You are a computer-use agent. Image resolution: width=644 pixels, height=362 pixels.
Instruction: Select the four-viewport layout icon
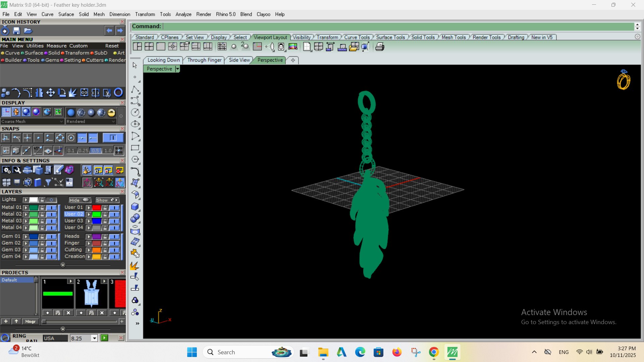149,47
